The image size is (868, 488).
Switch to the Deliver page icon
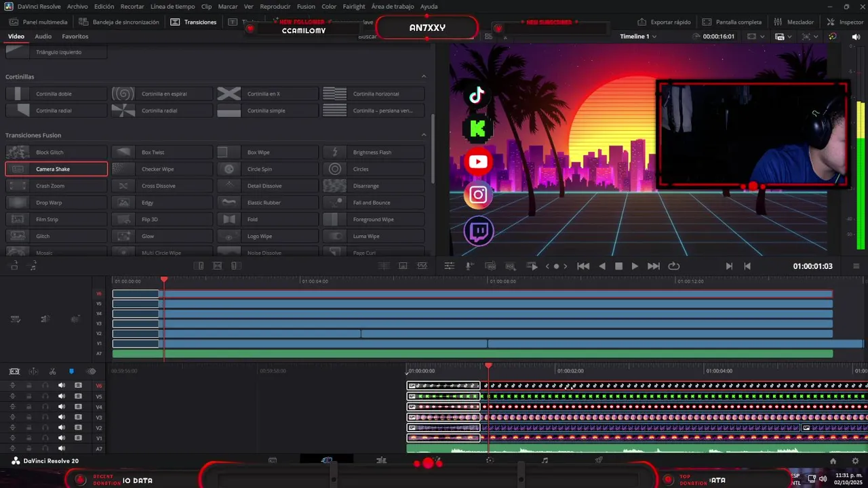[x=599, y=460]
